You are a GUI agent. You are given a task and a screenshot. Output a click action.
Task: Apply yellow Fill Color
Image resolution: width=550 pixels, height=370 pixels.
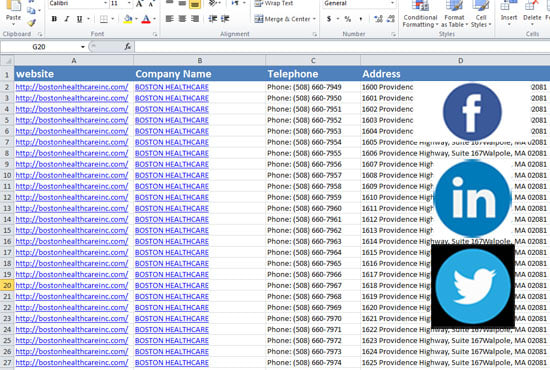coord(128,19)
